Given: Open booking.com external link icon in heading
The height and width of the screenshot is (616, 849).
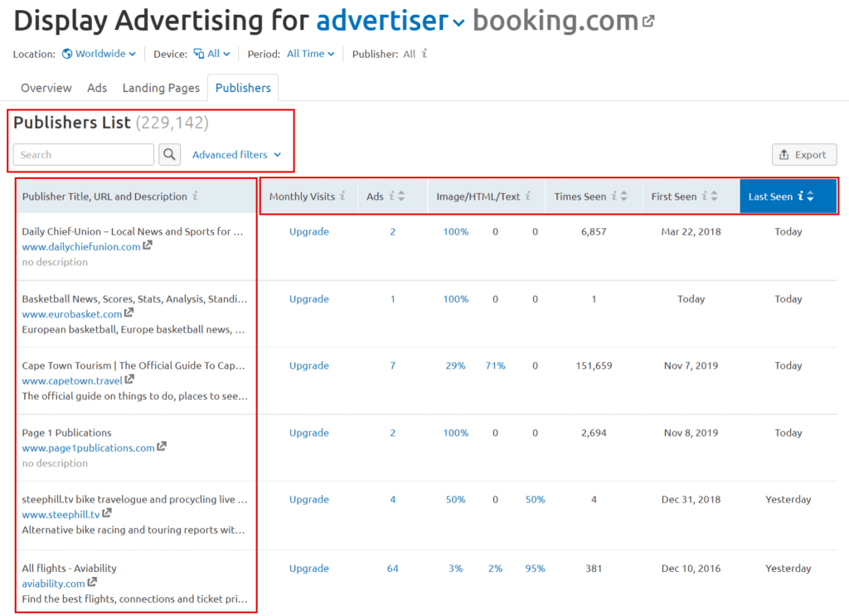Looking at the screenshot, I should [x=648, y=21].
